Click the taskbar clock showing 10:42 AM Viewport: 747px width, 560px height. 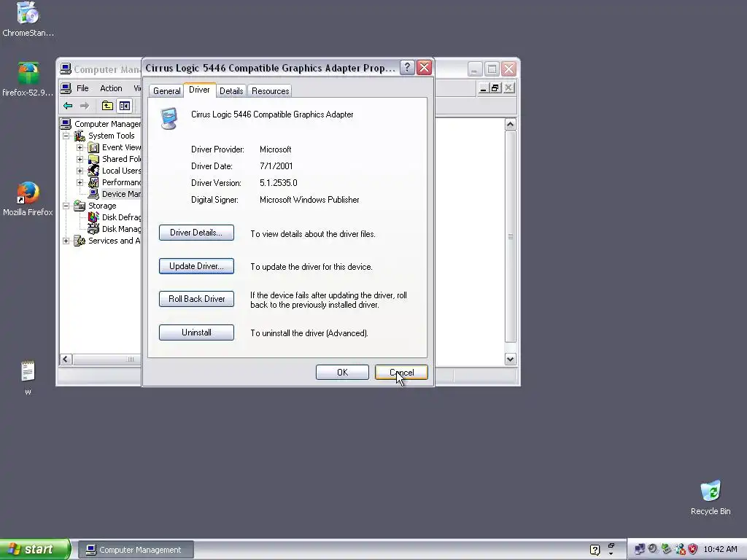click(x=720, y=550)
